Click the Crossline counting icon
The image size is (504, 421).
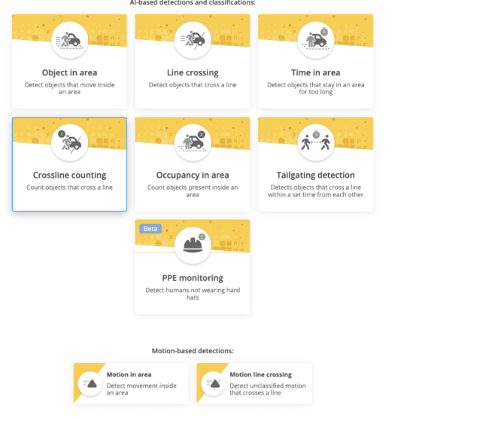69,142
